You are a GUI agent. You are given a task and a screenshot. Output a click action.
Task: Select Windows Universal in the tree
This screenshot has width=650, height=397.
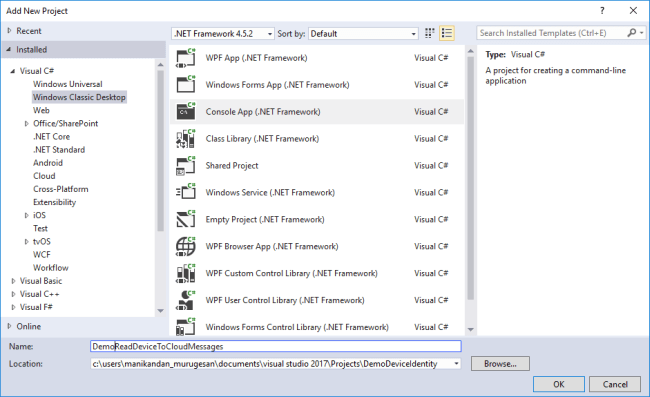tap(68, 84)
